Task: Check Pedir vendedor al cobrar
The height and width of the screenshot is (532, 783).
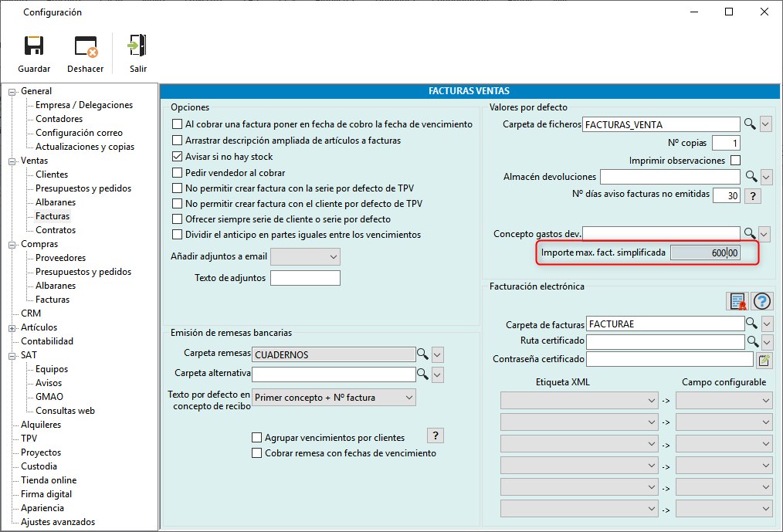Action: click(x=178, y=173)
